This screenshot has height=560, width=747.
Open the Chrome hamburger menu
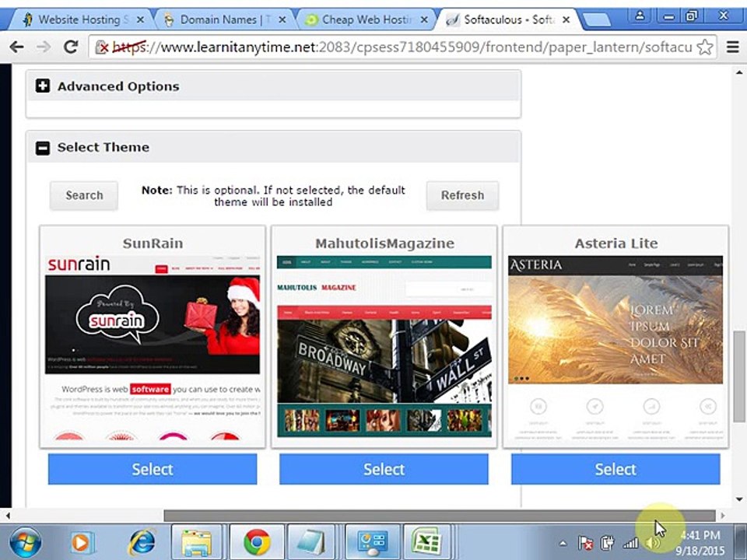tap(733, 47)
